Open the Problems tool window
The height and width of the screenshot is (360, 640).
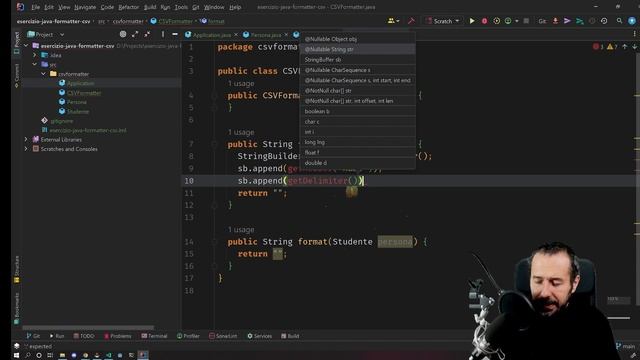(118, 336)
